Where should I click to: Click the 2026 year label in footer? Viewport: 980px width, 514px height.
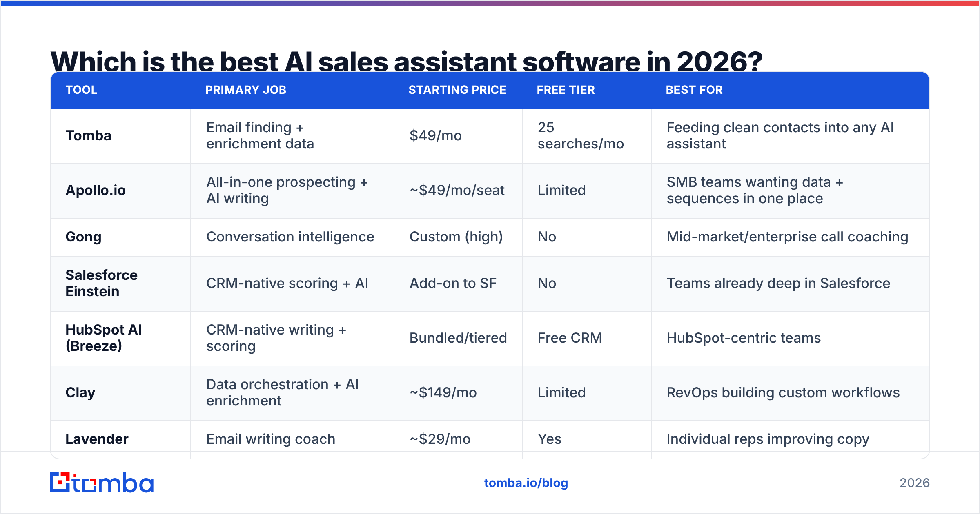[915, 483]
